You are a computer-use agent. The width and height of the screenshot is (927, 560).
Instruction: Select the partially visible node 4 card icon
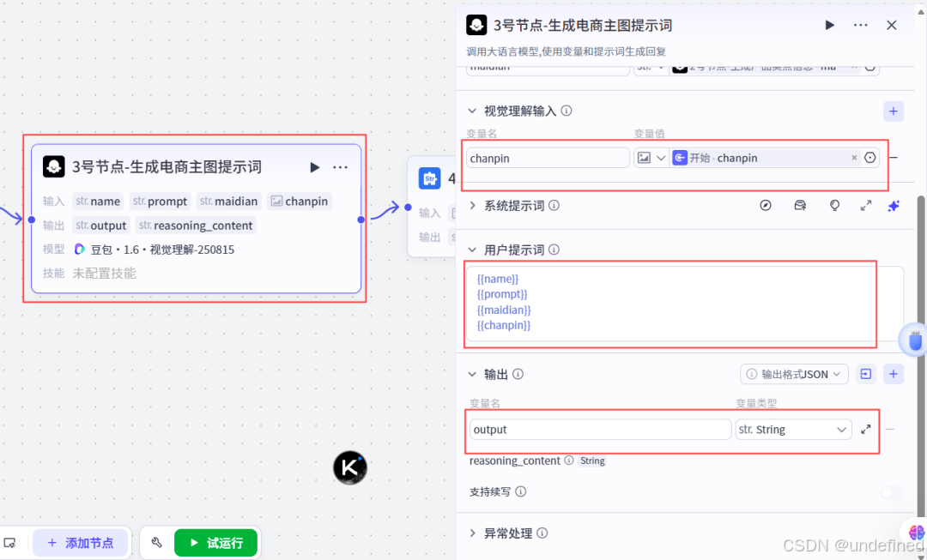click(430, 178)
